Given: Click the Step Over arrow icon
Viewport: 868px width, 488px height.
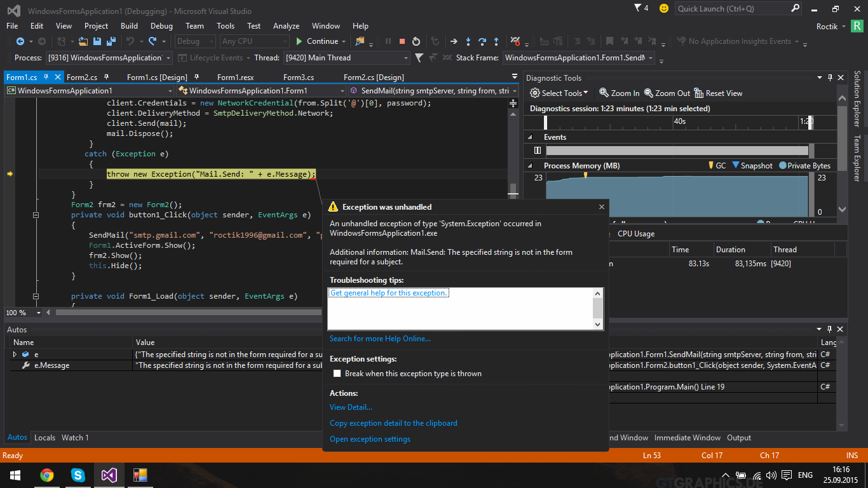Looking at the screenshot, I should coord(482,41).
